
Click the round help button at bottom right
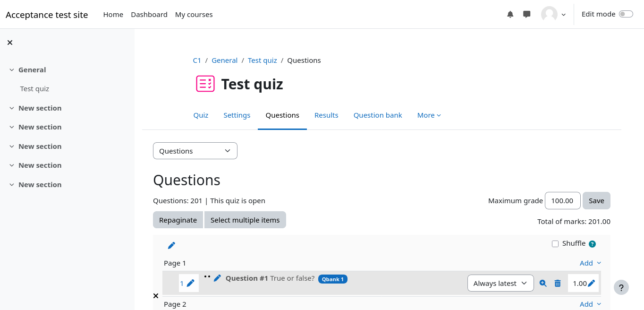point(621,287)
